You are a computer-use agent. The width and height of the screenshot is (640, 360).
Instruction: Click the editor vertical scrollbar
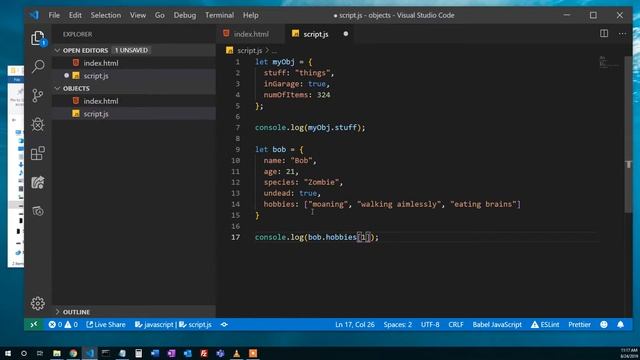[628, 135]
